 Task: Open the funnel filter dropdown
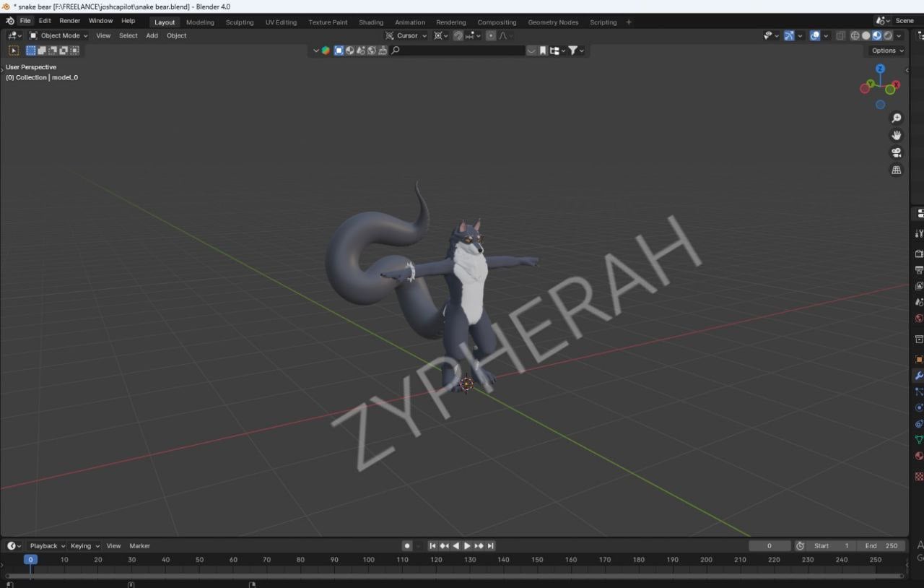click(x=576, y=51)
